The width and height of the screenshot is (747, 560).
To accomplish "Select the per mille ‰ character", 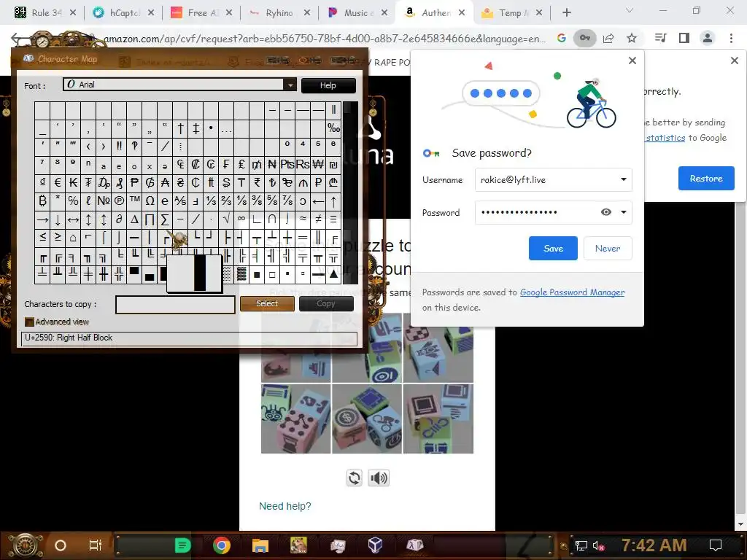I will (x=333, y=128).
